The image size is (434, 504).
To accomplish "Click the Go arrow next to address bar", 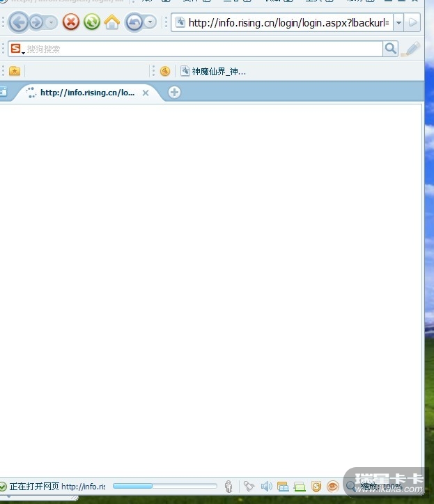I will click(412, 22).
